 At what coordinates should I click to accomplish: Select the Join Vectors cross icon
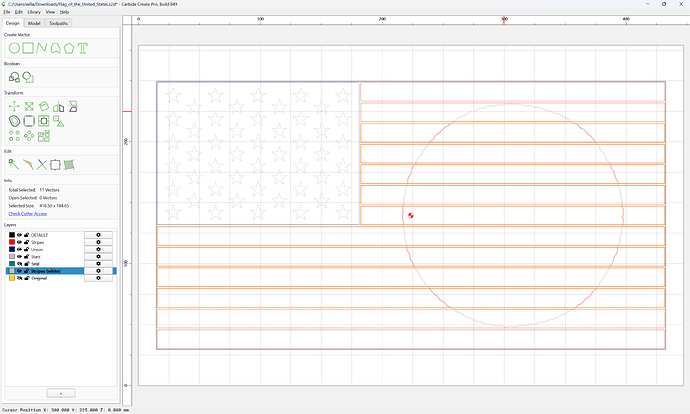coord(41,165)
